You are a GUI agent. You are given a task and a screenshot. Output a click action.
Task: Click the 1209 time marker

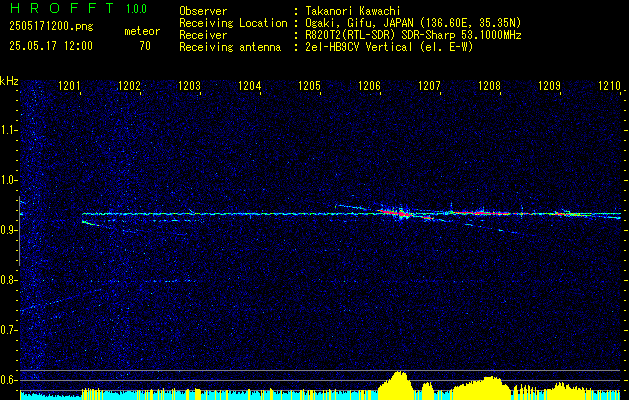point(550,85)
